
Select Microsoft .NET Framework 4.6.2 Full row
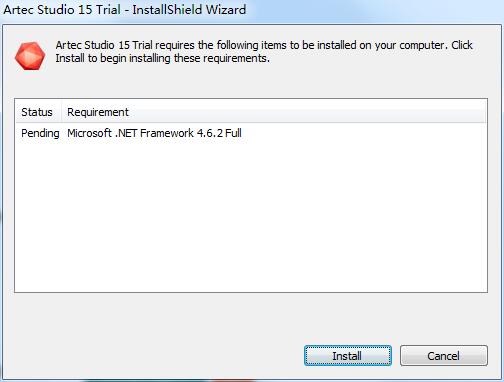coord(251,133)
